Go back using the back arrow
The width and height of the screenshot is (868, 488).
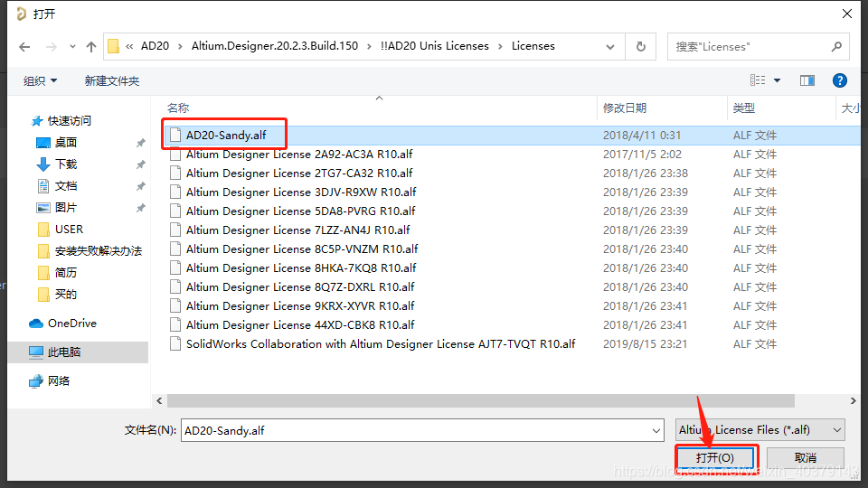tap(24, 47)
